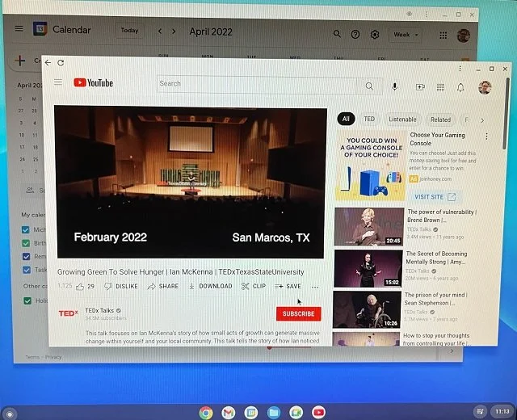
Task: Click the How to stop your thoughts title
Action: 436,339
